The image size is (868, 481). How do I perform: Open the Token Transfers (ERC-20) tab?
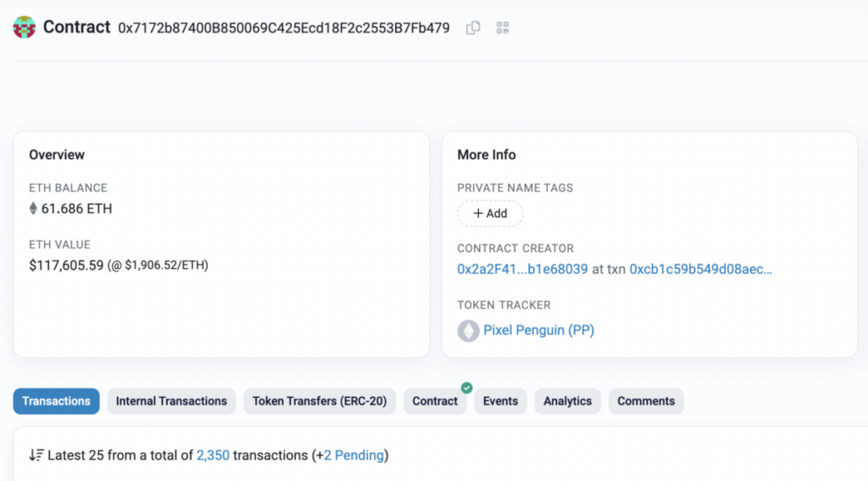point(319,401)
